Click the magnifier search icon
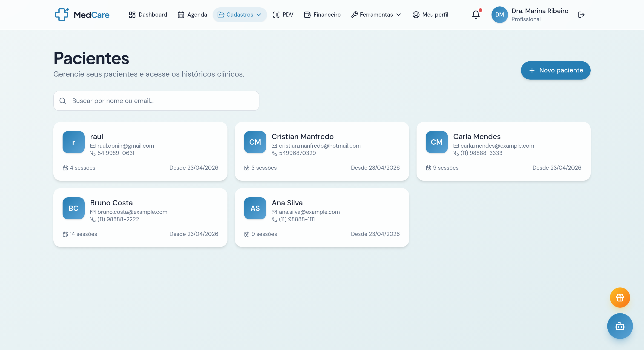 coord(63,101)
